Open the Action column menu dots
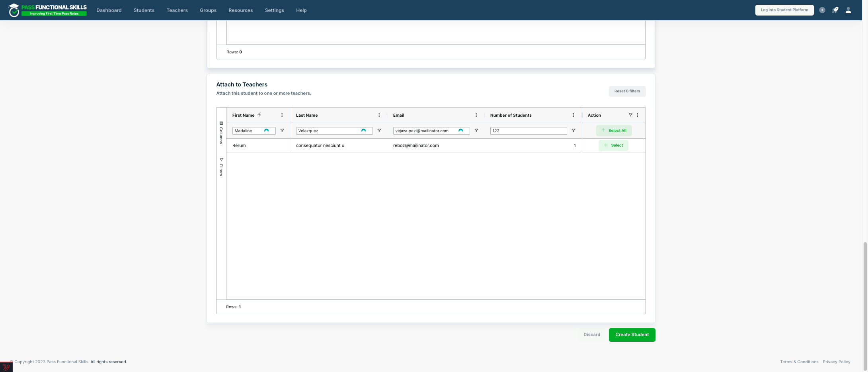 coord(638,115)
